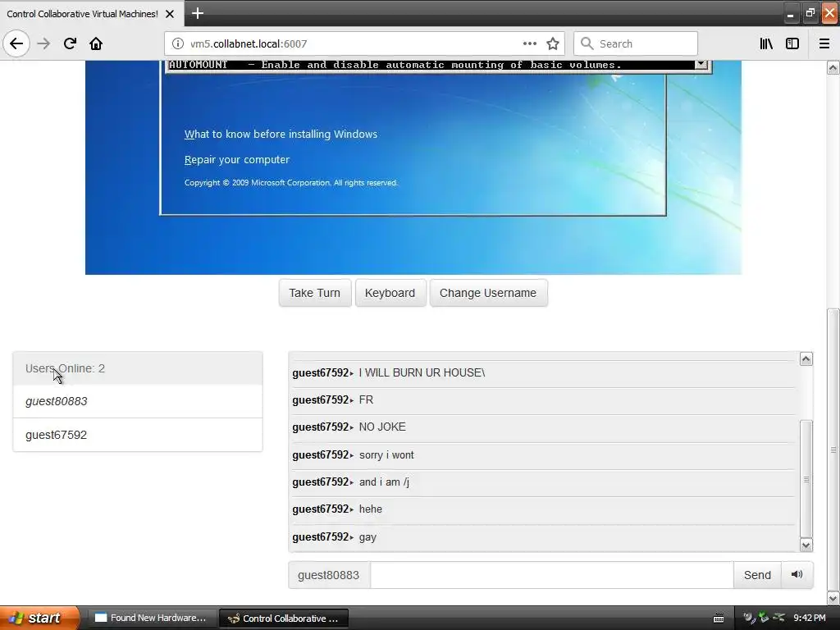Bookmark this page with the star
The width and height of the screenshot is (840, 630).
pos(553,43)
